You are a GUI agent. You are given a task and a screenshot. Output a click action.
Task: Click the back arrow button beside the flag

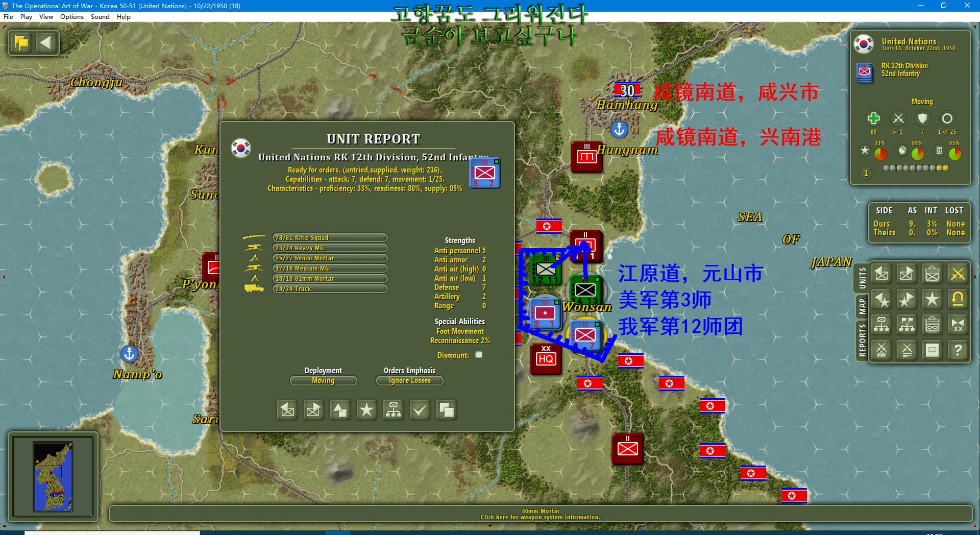(46, 42)
